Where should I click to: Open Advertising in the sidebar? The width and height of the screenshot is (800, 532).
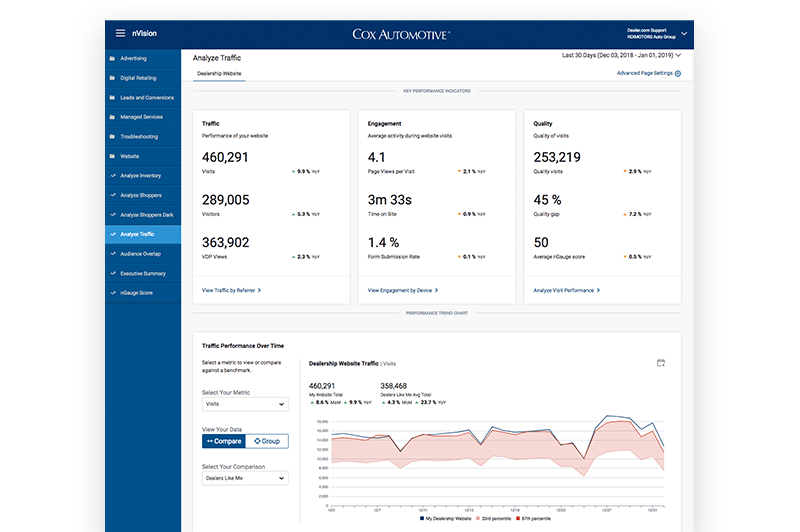(143, 59)
